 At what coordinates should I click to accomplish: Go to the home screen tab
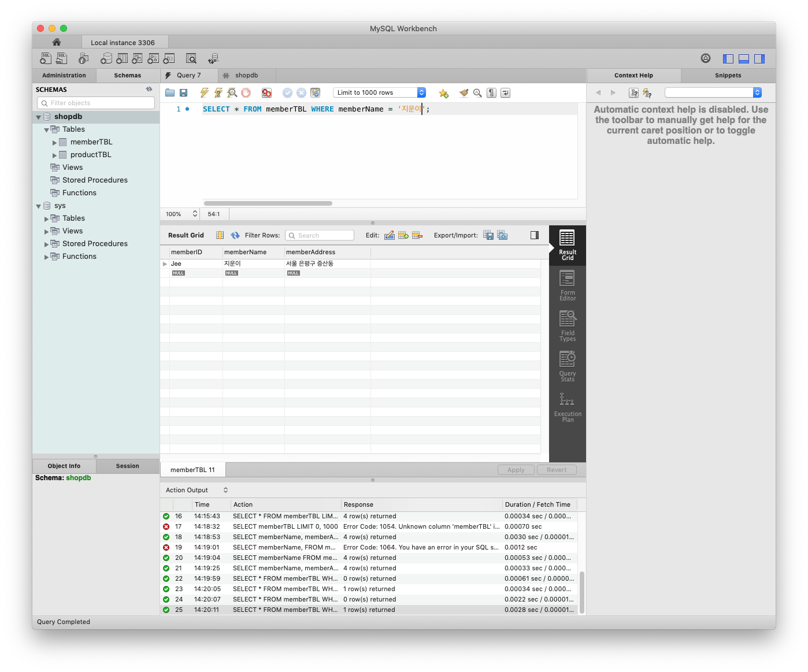click(x=57, y=42)
